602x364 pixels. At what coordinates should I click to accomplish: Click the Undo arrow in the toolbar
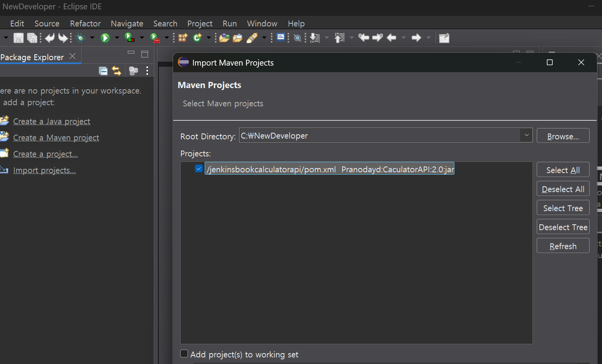pos(50,38)
